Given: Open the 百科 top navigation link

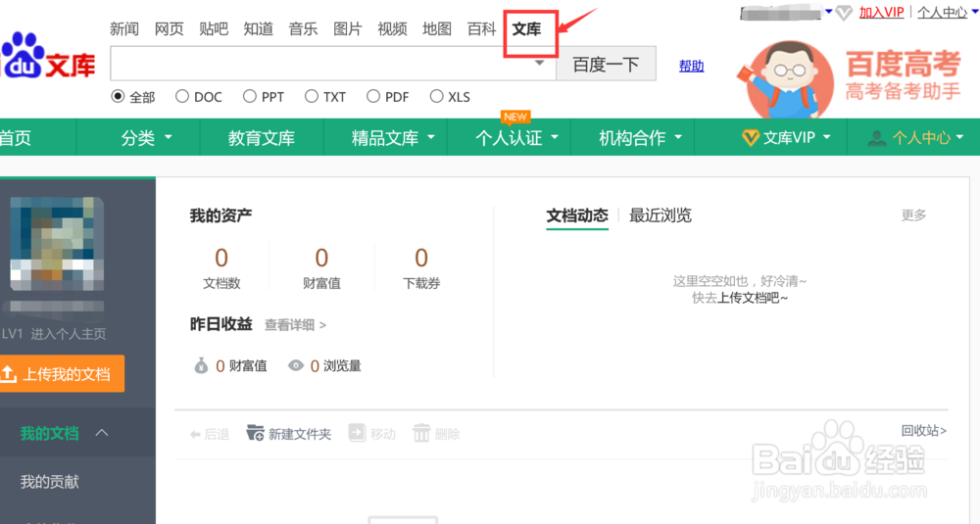Looking at the screenshot, I should (481, 28).
